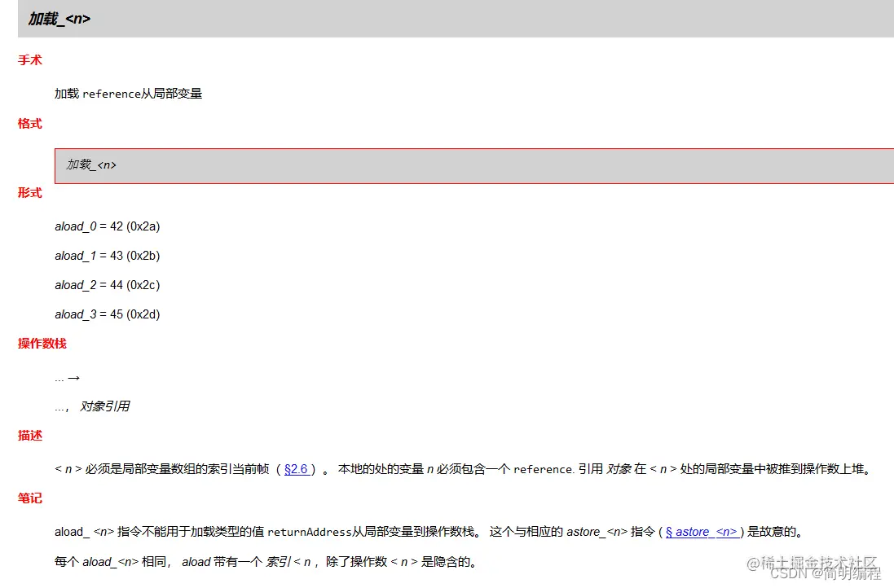The image size is (894, 588).
Task: Click the 操作数栈 section heading
Action: (42, 343)
